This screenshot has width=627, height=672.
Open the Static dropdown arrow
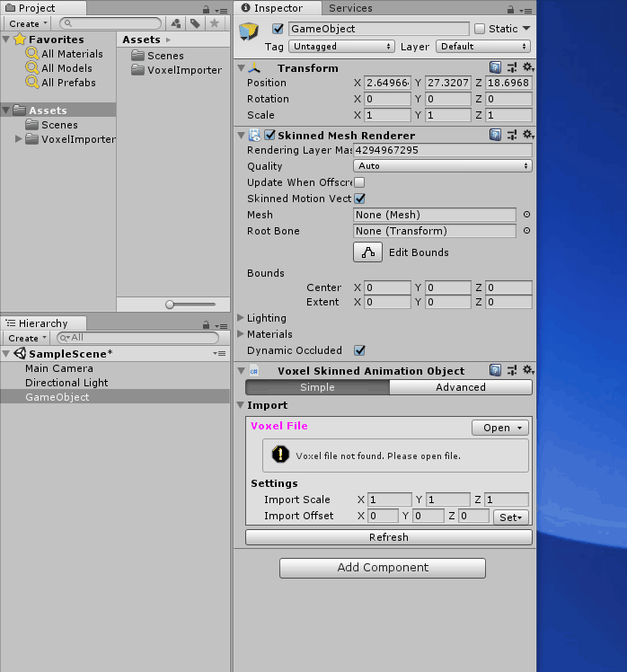click(526, 28)
